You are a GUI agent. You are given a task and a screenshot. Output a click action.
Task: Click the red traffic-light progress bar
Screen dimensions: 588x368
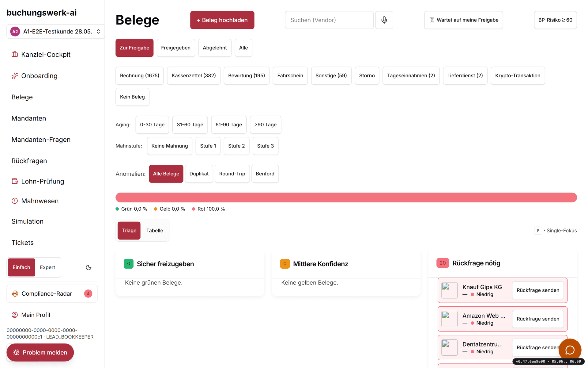tap(346, 197)
